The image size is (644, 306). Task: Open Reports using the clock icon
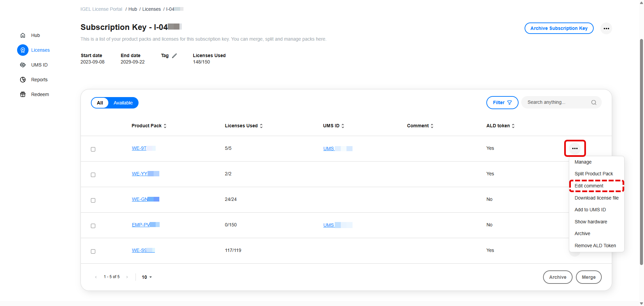click(22, 80)
